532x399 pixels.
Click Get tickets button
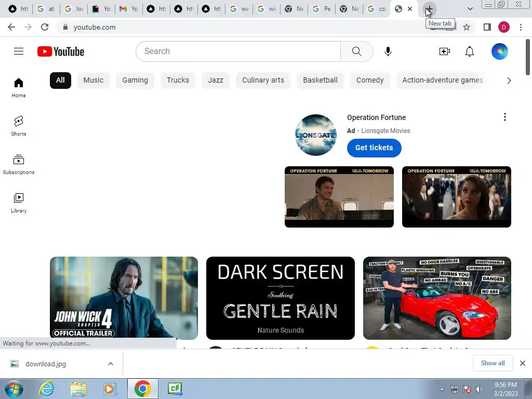pyautogui.click(x=374, y=148)
